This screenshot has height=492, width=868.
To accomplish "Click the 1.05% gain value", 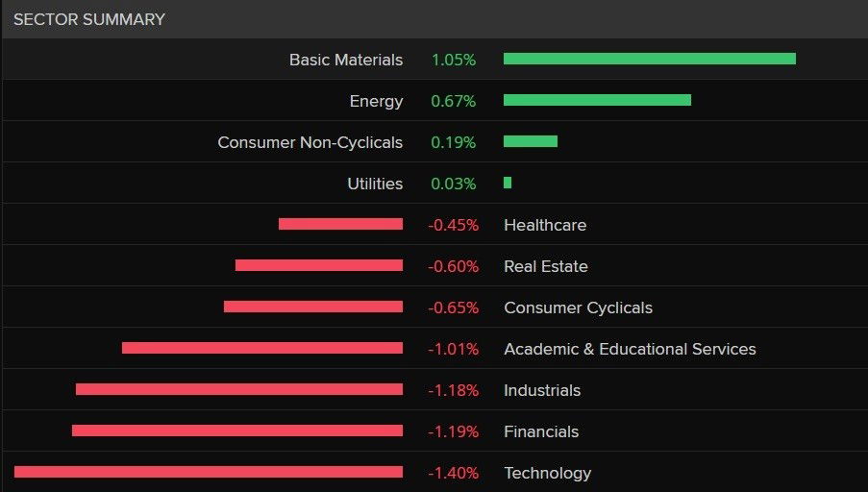I will tap(454, 60).
